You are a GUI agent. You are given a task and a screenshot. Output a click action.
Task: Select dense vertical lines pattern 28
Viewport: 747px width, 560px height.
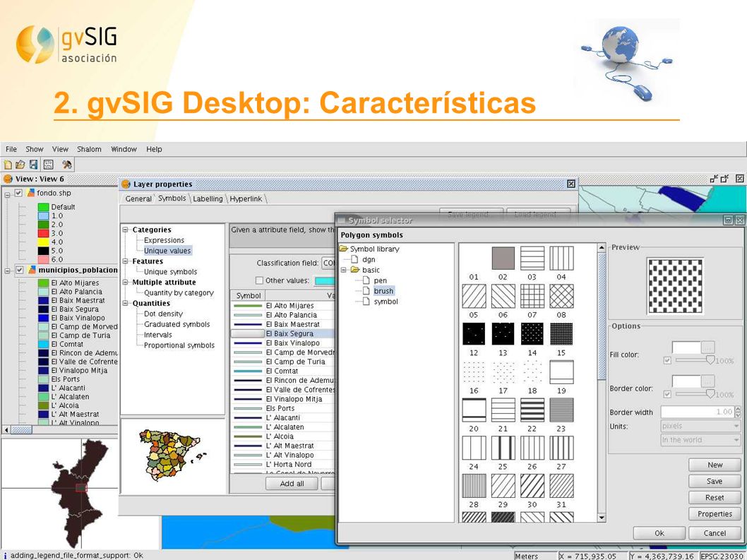[474, 486]
